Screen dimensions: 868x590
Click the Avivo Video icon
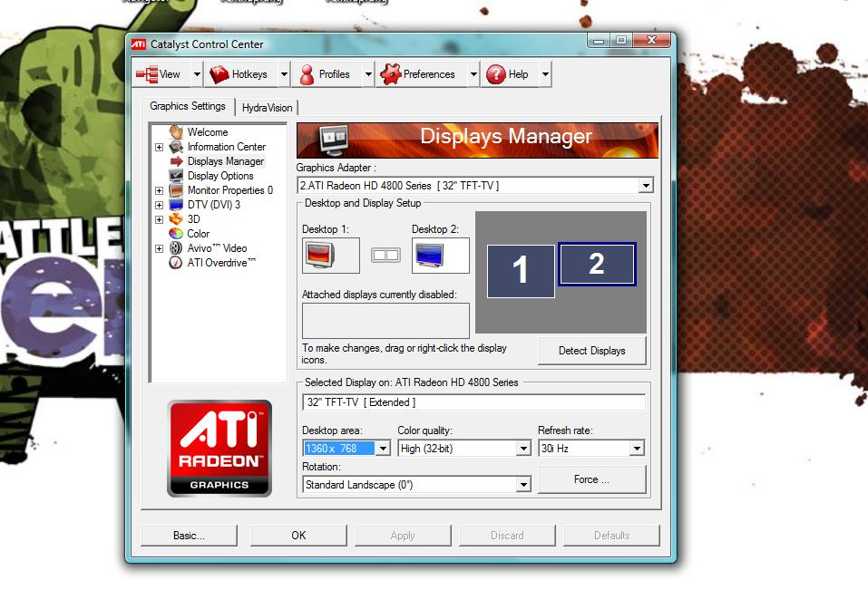click(x=176, y=247)
